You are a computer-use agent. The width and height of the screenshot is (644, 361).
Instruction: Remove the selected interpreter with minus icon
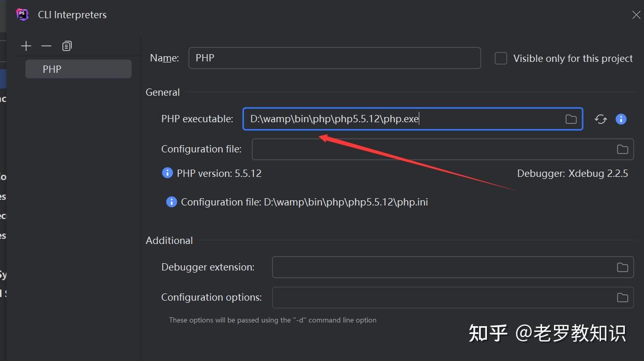(46, 46)
